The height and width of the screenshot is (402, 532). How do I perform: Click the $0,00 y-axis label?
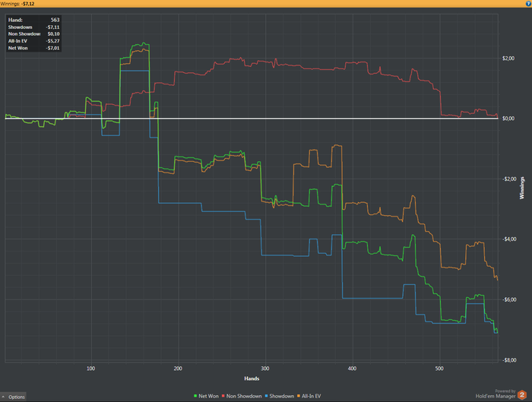pyautogui.click(x=508, y=119)
